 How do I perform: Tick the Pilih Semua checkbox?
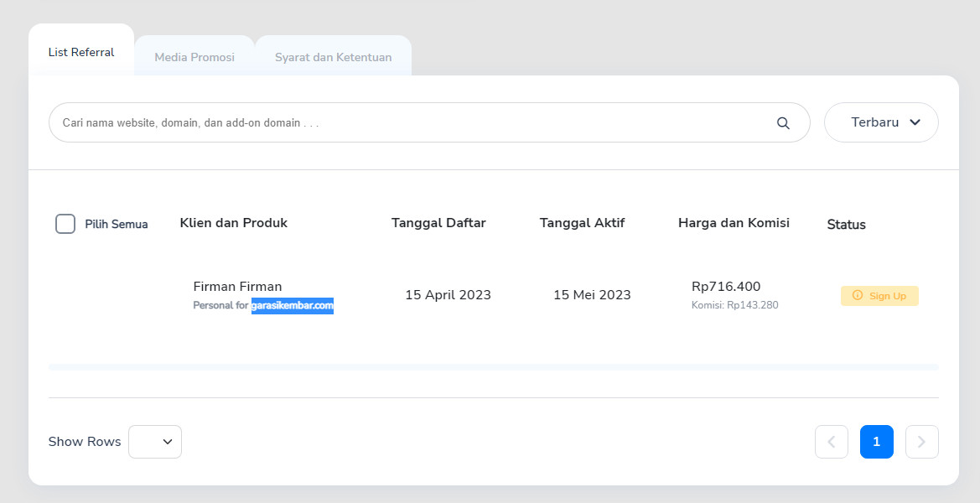pyautogui.click(x=65, y=224)
